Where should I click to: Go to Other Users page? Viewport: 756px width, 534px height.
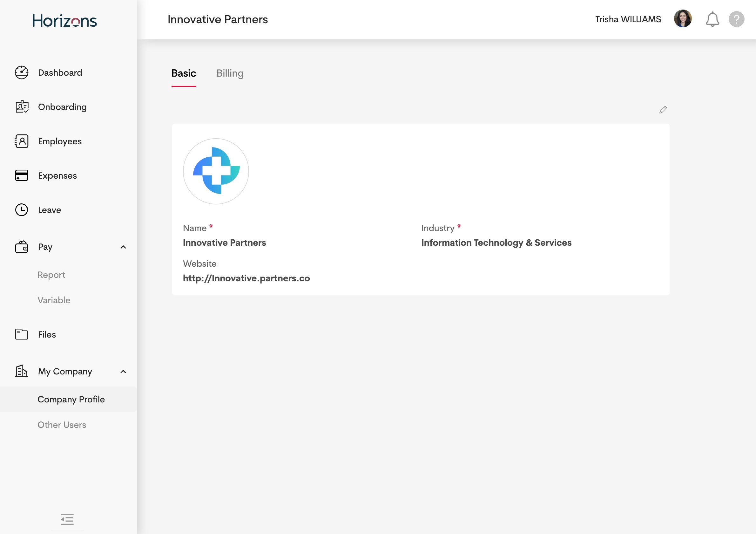(62, 425)
